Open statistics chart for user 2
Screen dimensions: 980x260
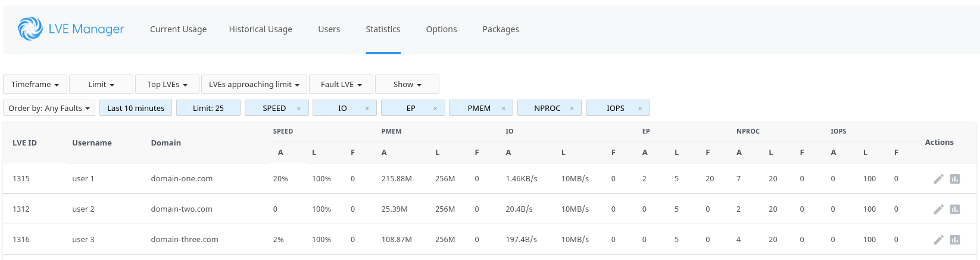[x=955, y=209]
